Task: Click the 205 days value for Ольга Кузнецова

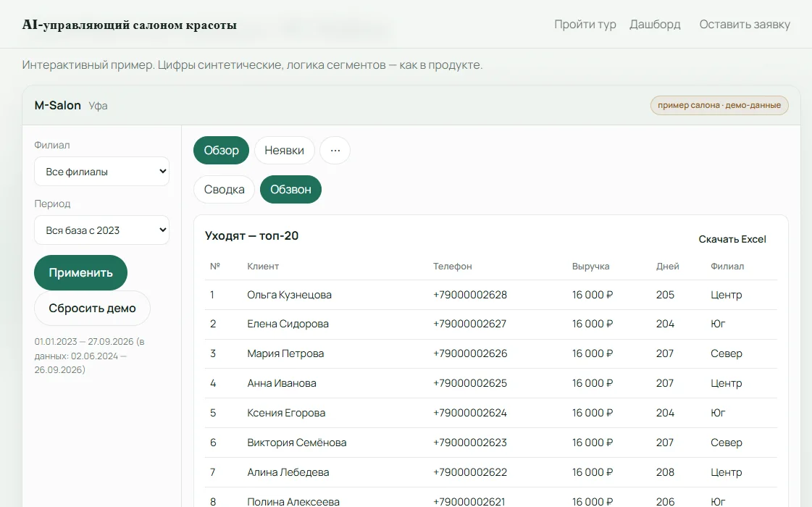Action: coord(665,295)
